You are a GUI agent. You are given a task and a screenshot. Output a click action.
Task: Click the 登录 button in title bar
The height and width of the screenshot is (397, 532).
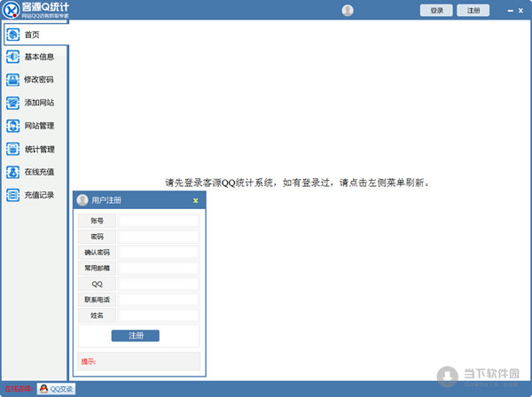pos(436,11)
